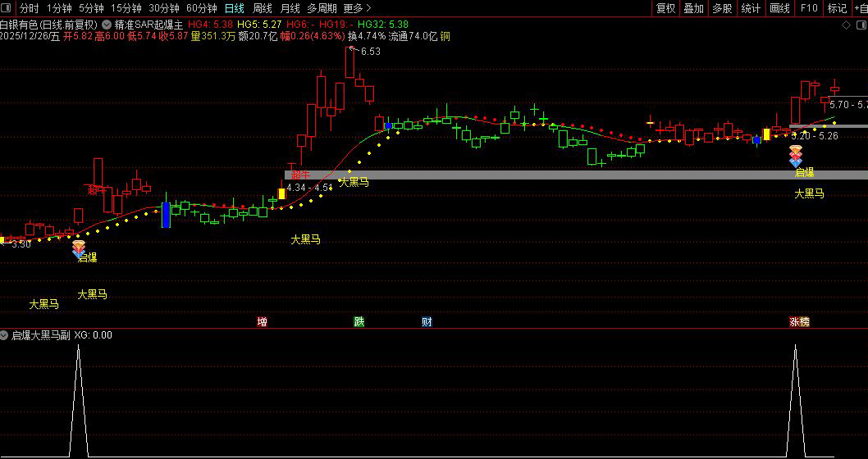Viewport: 868px width, 459px height.
Task: Click the left XG signal spike
Action: (79, 400)
